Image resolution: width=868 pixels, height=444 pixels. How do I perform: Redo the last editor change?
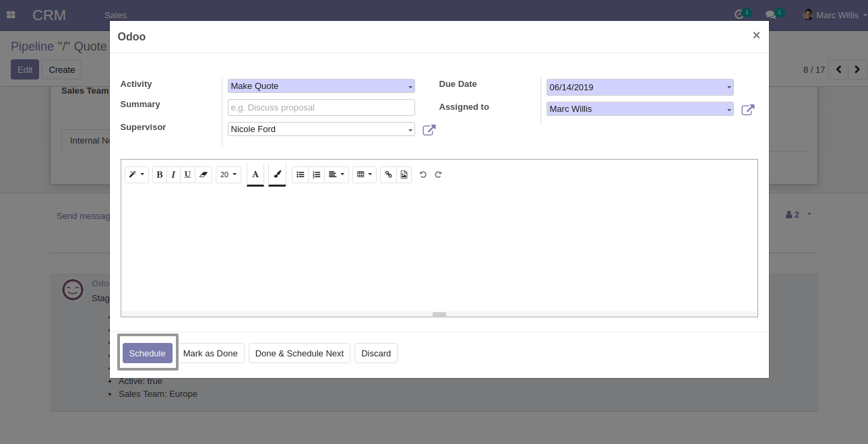coord(438,175)
